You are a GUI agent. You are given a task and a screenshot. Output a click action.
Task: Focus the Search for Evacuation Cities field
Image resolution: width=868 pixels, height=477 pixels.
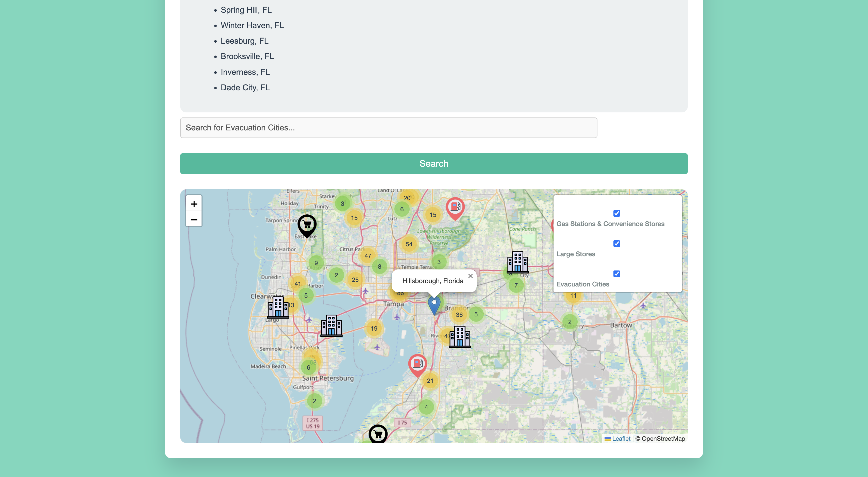point(389,128)
